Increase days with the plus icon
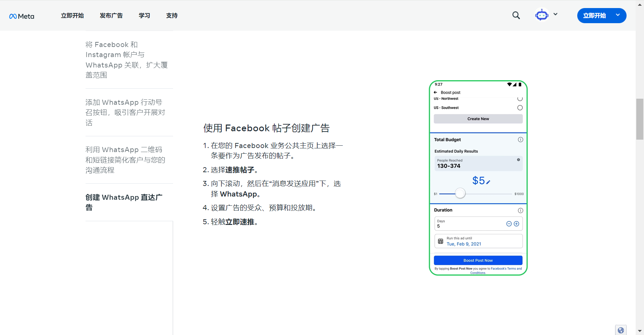644x335 pixels. tap(517, 224)
